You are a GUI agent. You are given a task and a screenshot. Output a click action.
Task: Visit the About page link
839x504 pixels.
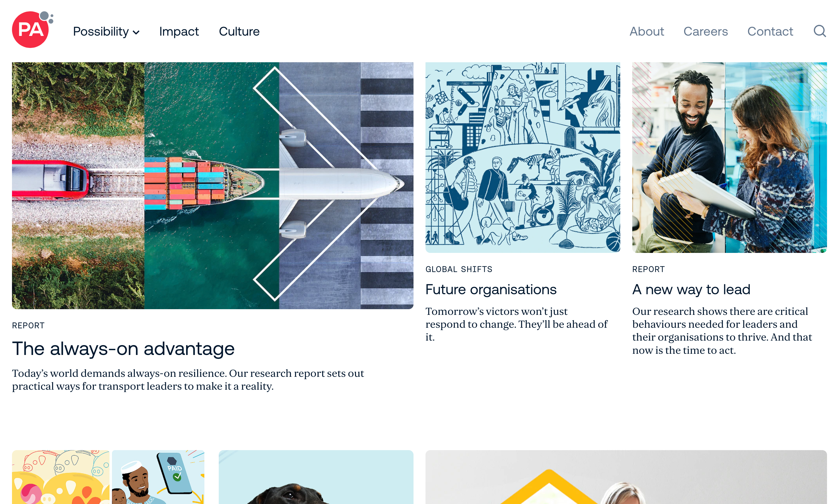point(646,32)
